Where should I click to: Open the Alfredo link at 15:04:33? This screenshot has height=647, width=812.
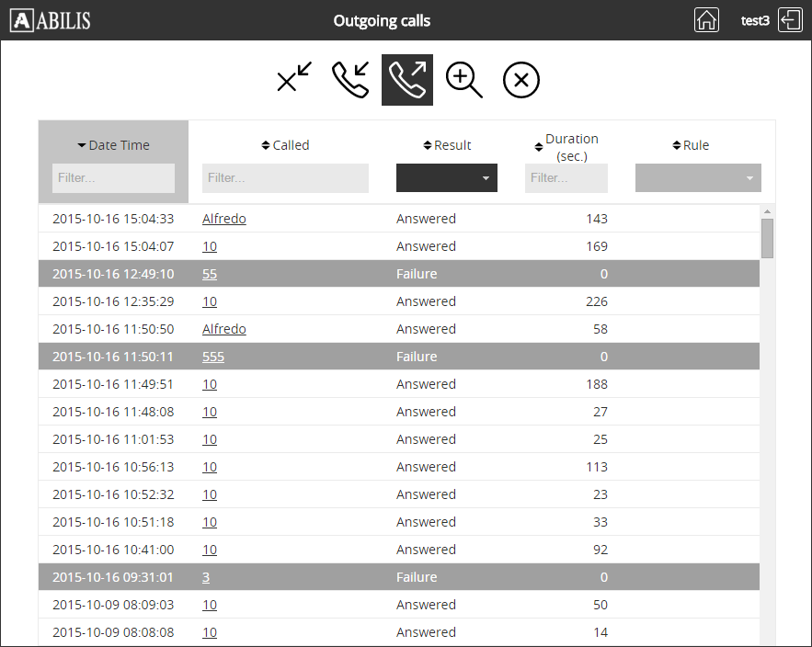click(223, 219)
